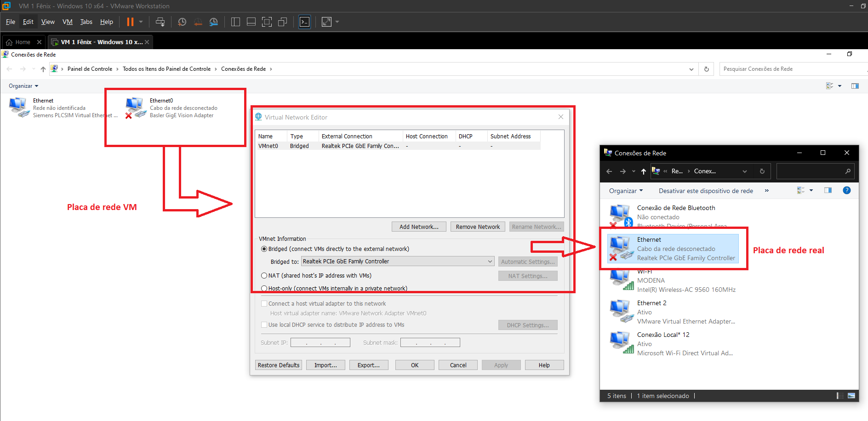Viewport: 868px width, 421px height.
Task: Open power options arrow next to pause icon
Action: coord(141,22)
